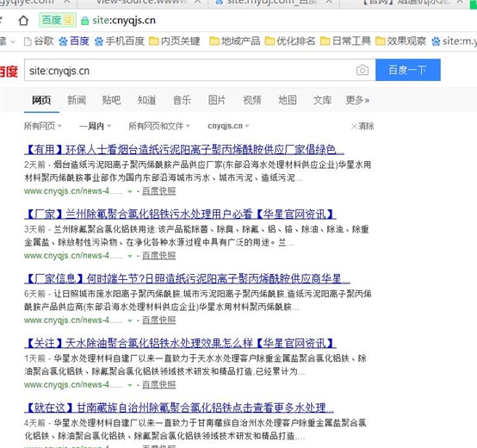Screen dimensions: 477x448
Task: Expand the 所有网页和文件 filter dropdown
Action: point(159,126)
